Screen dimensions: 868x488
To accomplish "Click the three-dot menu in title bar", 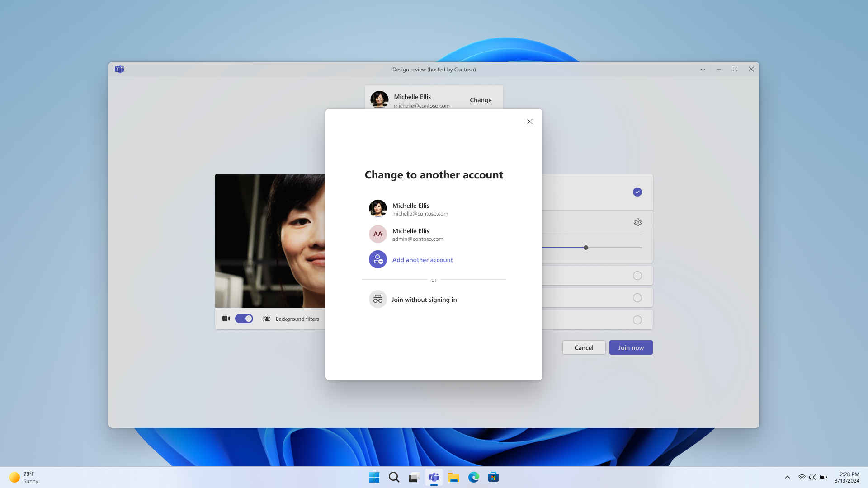I will click(x=703, y=69).
